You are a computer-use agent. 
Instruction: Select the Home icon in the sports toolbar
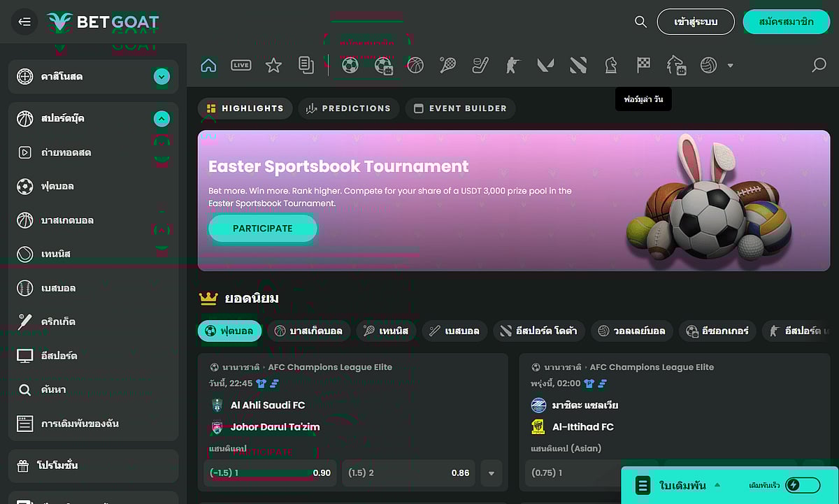(208, 65)
